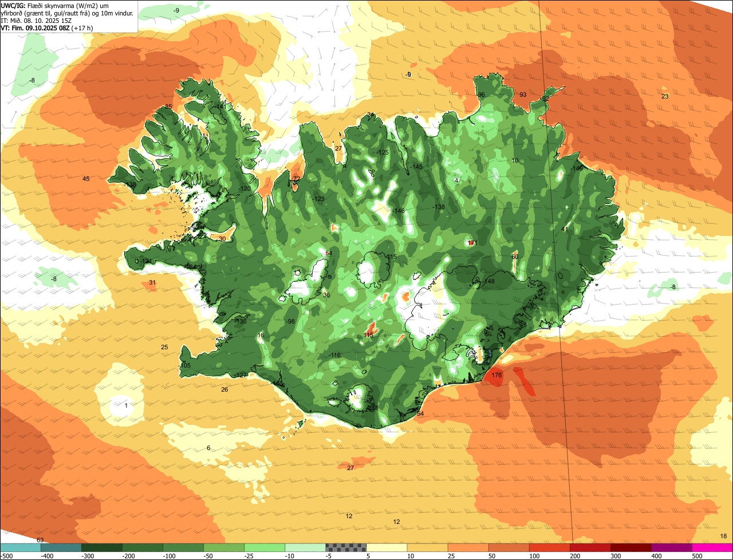Image resolution: width=733 pixels, height=560 pixels.
Task: Click the -149 value in east Iceland
Action: [x=577, y=168]
